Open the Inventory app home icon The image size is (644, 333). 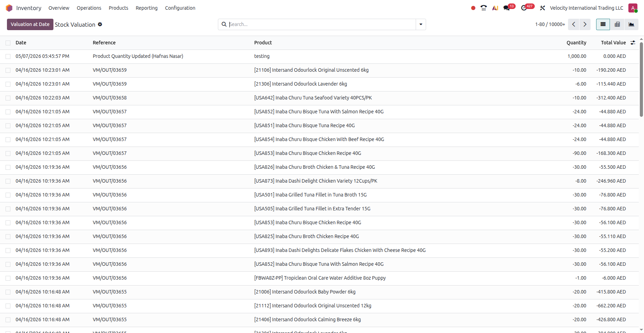[9, 8]
